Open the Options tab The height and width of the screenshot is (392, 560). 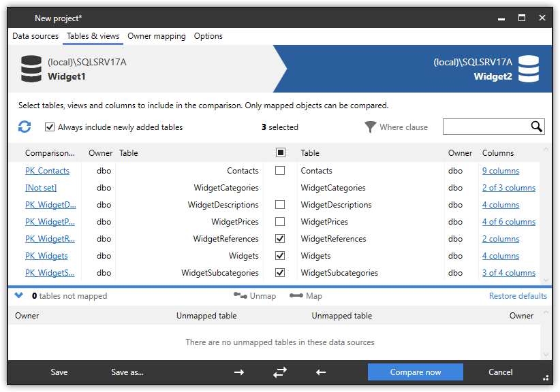210,36
